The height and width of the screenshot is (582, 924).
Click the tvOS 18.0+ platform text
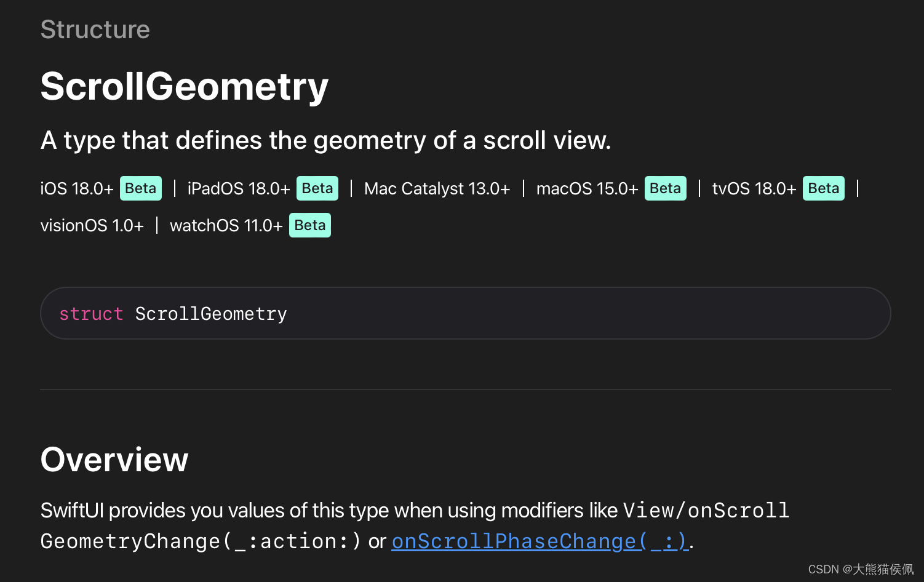click(x=754, y=188)
